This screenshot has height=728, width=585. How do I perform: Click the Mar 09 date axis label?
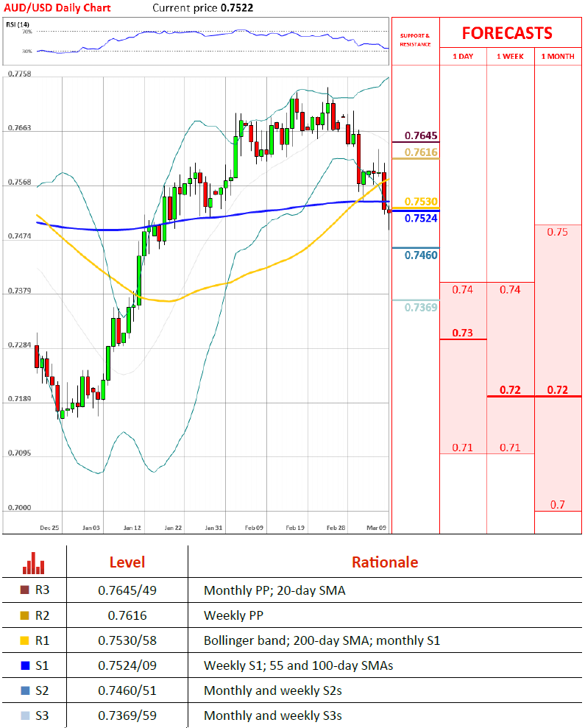pos(376,528)
